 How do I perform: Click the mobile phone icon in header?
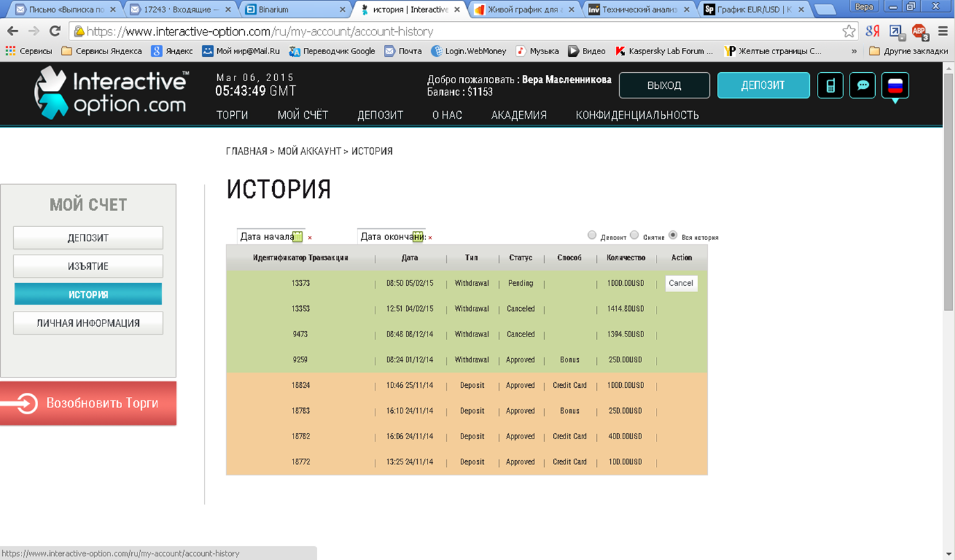click(x=830, y=85)
